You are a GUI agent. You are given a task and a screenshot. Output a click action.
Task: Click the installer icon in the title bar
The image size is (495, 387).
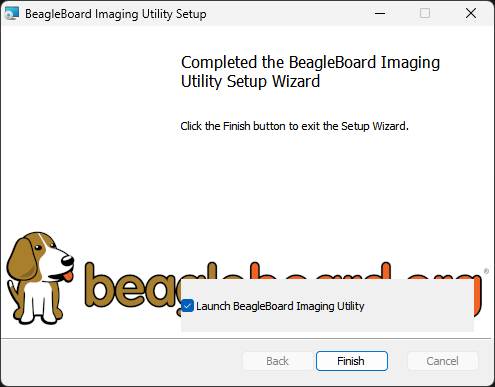[12, 14]
